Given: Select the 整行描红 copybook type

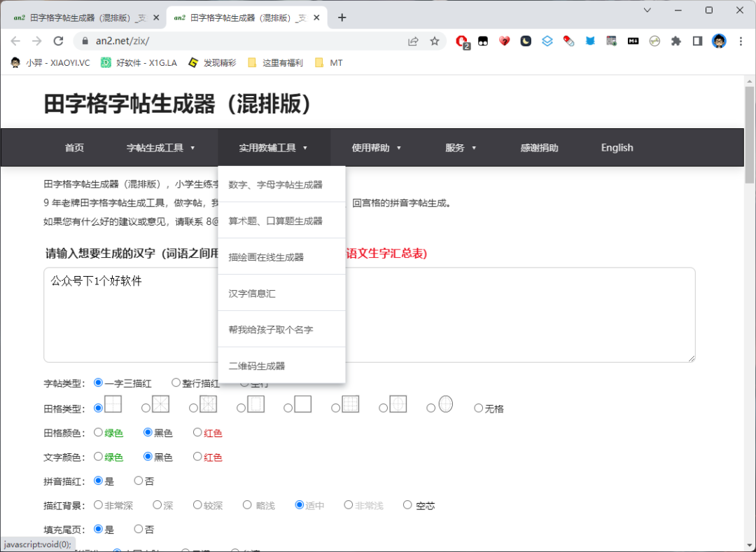Looking at the screenshot, I should (x=176, y=383).
